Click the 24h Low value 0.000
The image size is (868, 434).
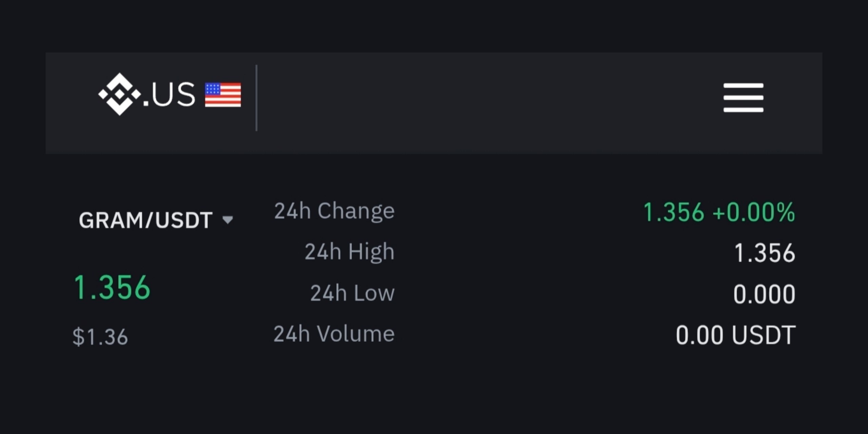click(764, 294)
